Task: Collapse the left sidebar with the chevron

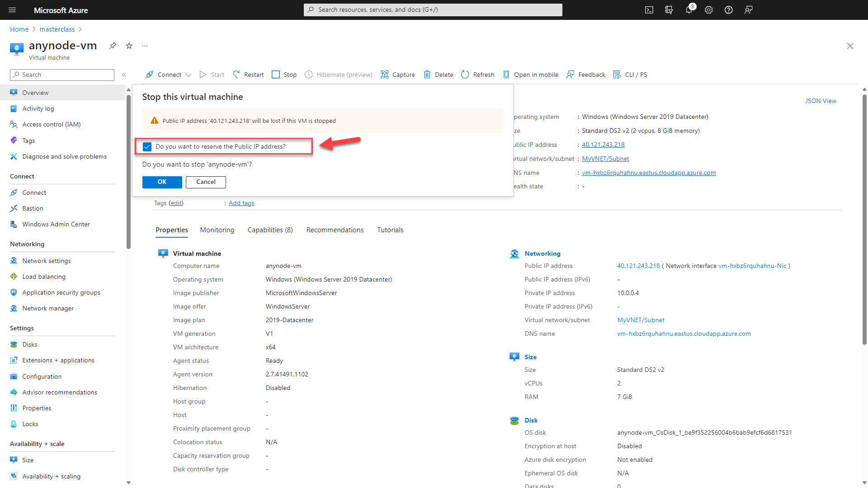Action: 124,75
